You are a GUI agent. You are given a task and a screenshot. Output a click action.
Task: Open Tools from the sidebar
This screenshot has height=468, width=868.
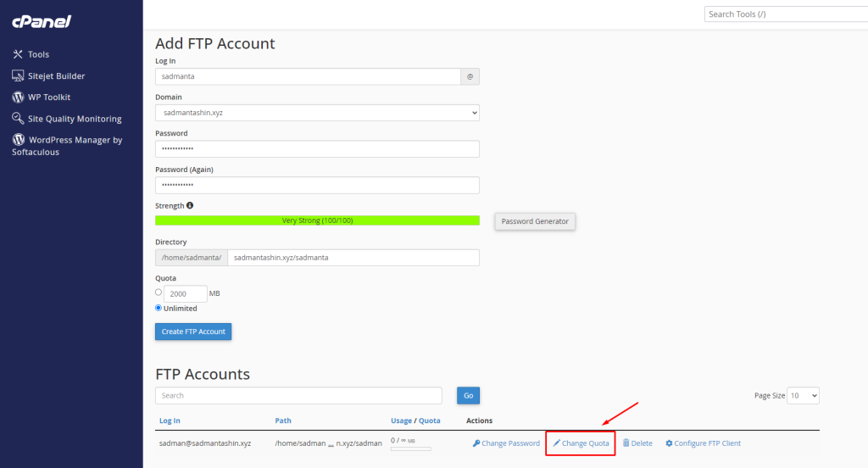pyautogui.click(x=38, y=54)
